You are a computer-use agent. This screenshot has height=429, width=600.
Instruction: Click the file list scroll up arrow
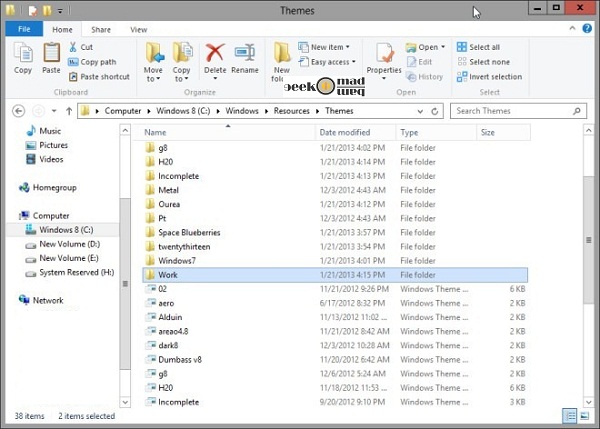click(x=589, y=130)
